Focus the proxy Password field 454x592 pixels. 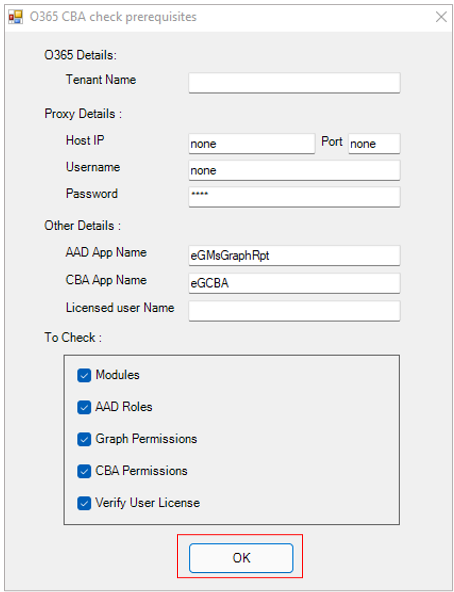coord(294,197)
